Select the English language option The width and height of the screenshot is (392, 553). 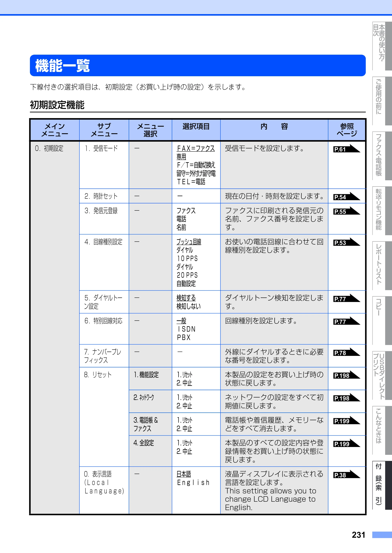[193, 482]
